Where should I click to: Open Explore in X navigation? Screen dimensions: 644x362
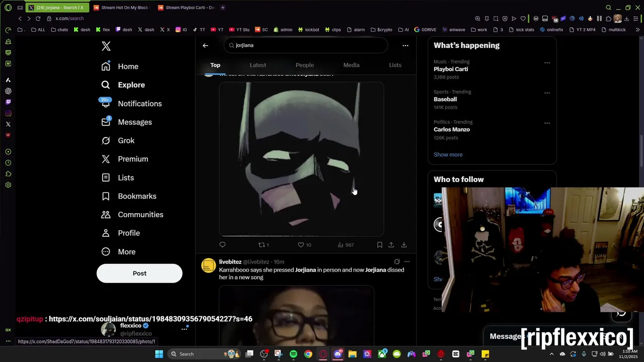point(123,85)
